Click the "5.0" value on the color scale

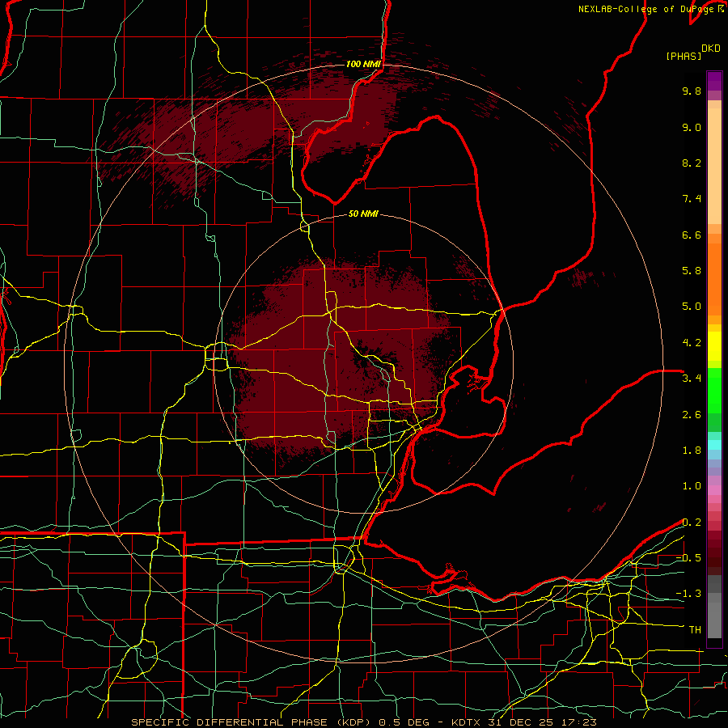click(x=692, y=307)
